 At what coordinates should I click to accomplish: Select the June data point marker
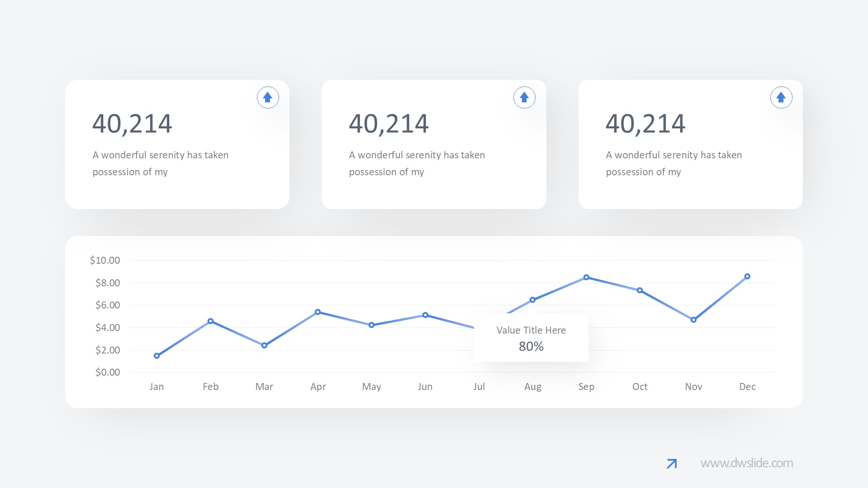pyautogui.click(x=425, y=315)
